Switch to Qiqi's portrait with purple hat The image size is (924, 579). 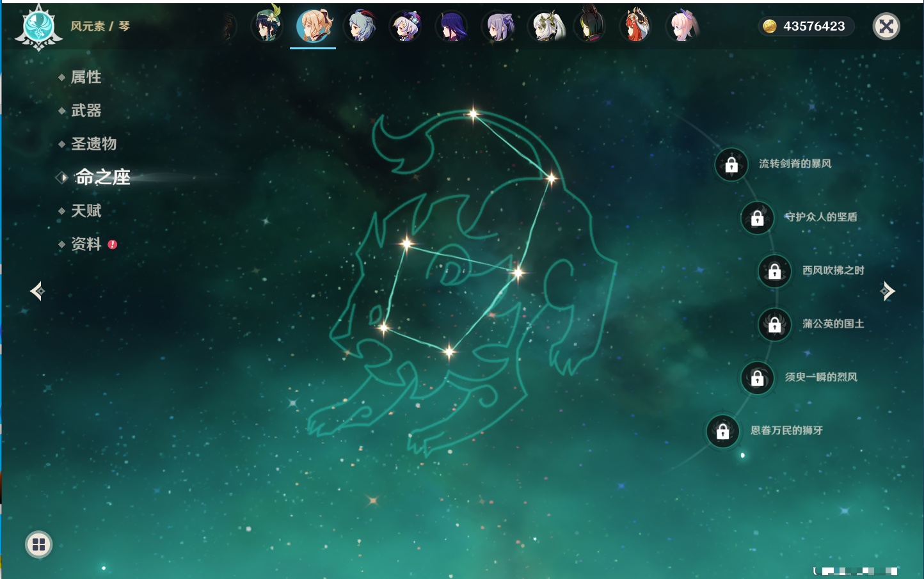pos(406,26)
